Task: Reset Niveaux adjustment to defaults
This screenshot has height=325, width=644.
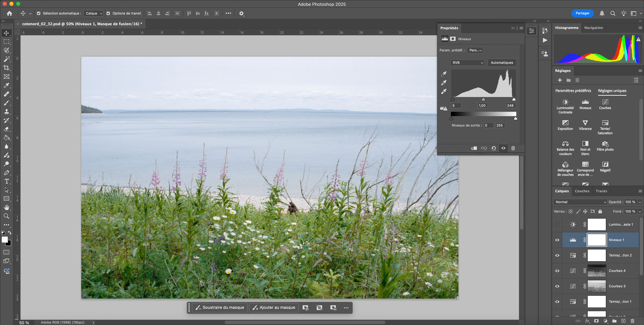Action: pos(494,148)
